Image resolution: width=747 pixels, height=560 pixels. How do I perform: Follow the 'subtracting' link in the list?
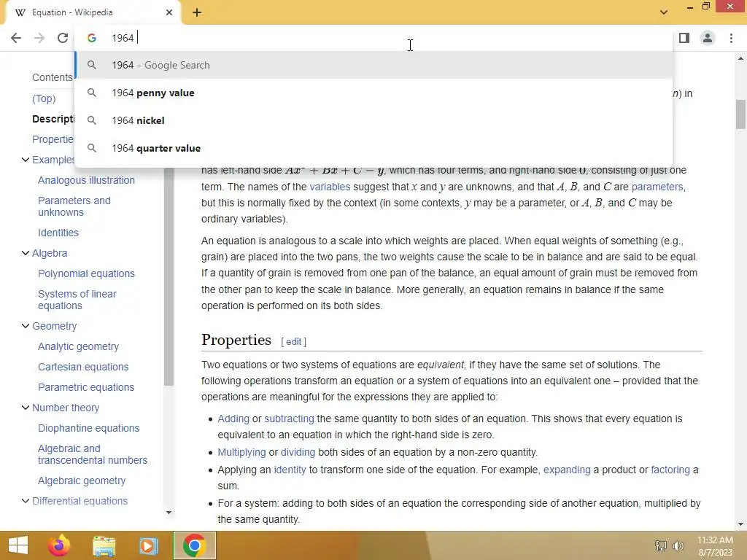pyautogui.click(x=289, y=419)
